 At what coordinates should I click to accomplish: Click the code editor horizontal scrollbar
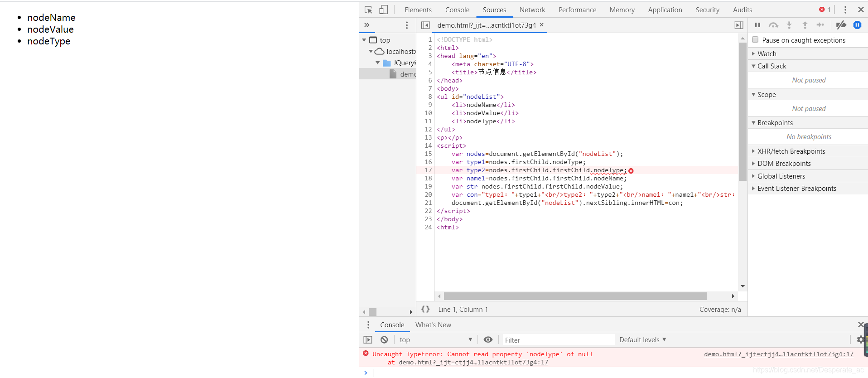click(575, 296)
